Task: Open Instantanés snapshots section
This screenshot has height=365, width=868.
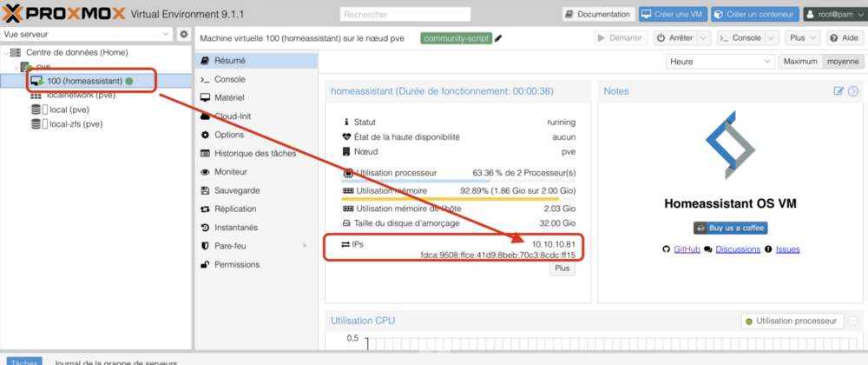Action: tap(256, 228)
